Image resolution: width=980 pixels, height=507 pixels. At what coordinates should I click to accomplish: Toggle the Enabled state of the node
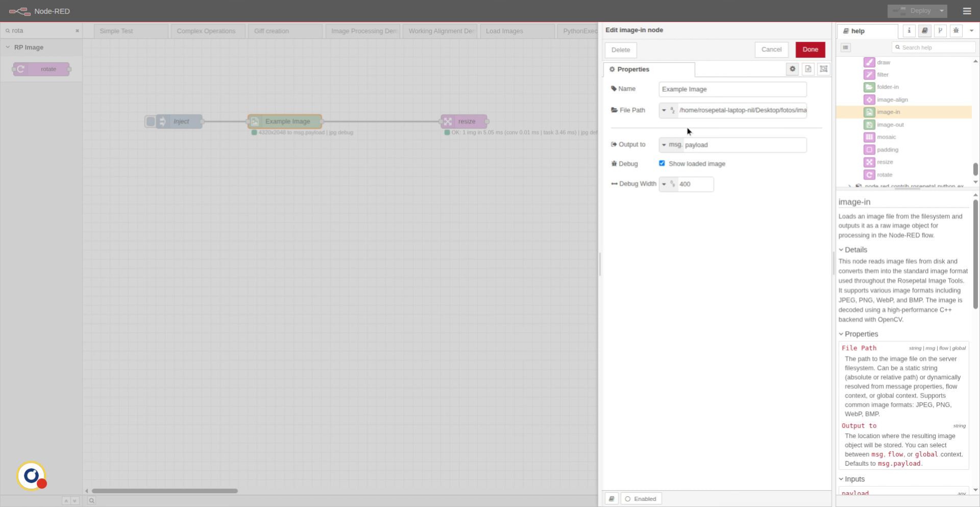pyautogui.click(x=641, y=499)
